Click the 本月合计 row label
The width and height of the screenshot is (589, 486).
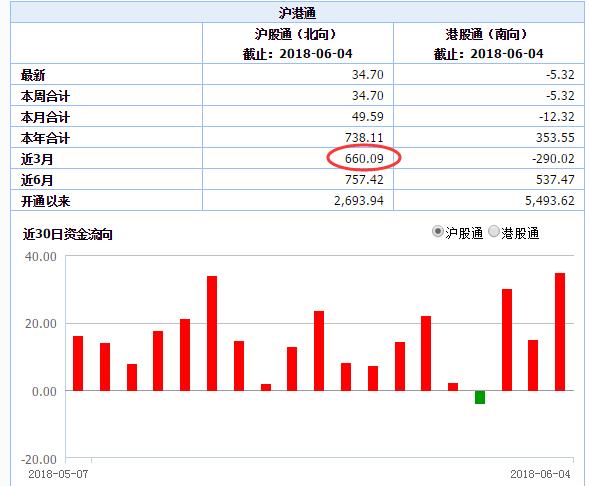point(45,117)
